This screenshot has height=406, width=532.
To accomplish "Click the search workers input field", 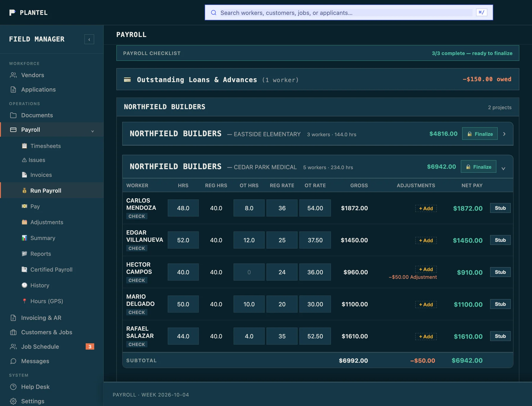I will [x=349, y=13].
